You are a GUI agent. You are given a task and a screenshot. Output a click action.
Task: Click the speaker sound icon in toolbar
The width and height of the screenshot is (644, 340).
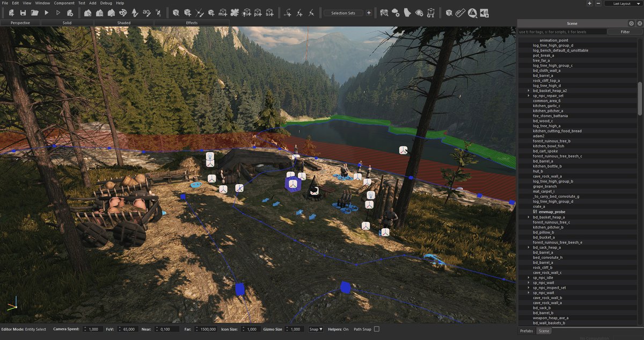(485, 12)
